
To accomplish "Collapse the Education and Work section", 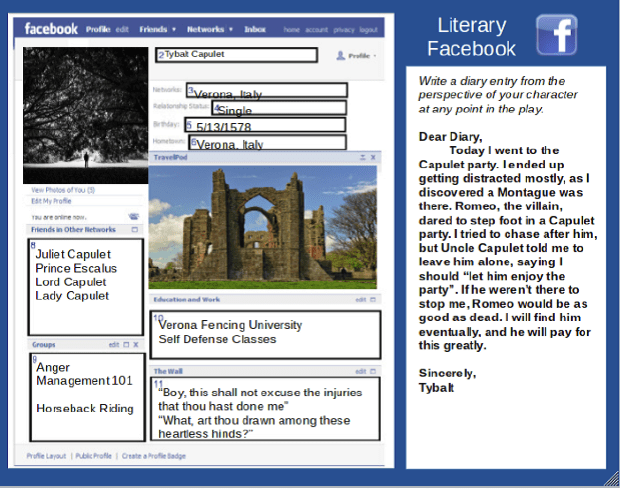I will (373, 299).
